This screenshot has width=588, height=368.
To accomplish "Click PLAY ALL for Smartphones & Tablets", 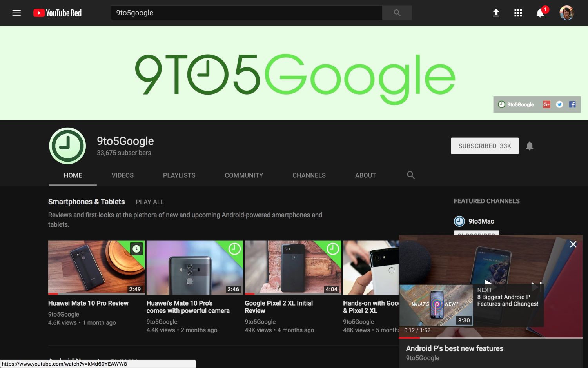I will (x=150, y=202).
